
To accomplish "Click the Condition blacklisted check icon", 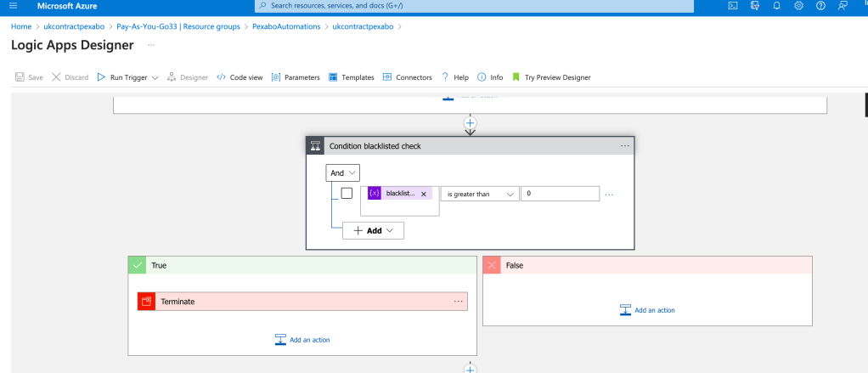I will click(315, 146).
